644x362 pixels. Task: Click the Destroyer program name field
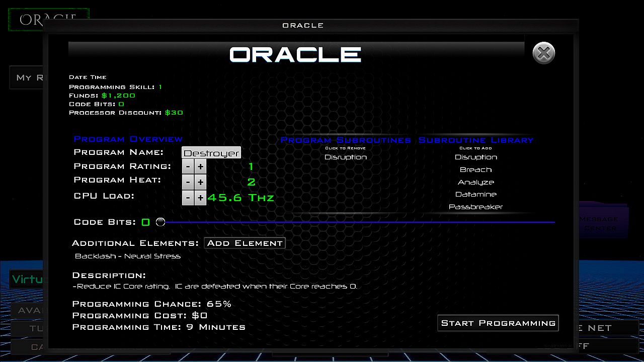pos(211,153)
